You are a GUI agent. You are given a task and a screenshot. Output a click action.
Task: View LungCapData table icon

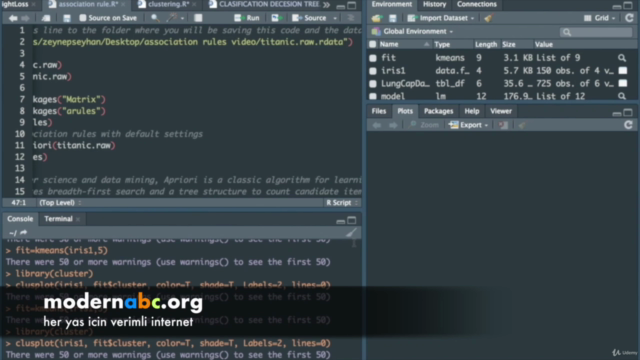pyautogui.click(x=623, y=83)
